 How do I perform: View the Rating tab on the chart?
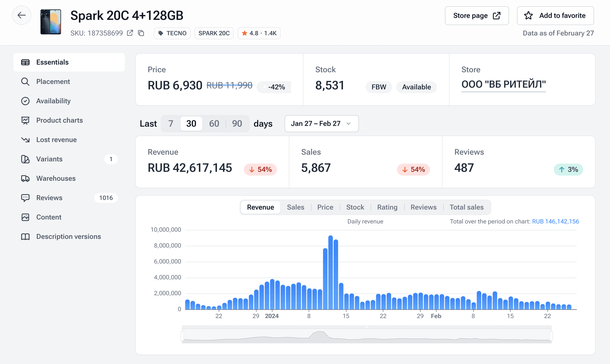[x=387, y=207]
